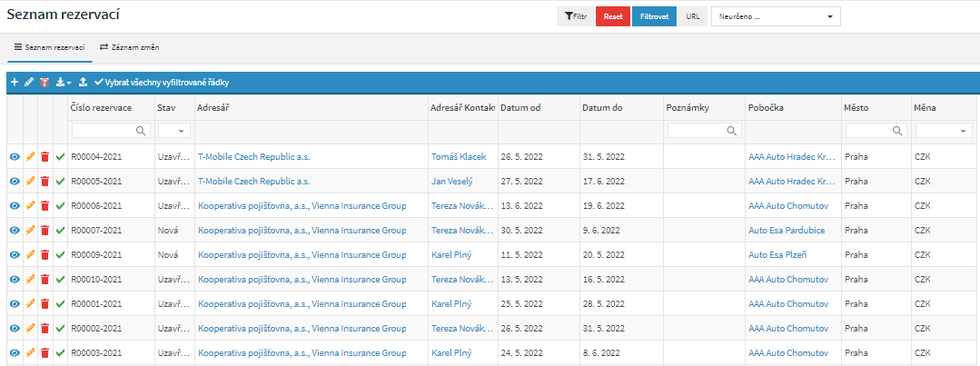This screenshot has width=980, height=366.
Task: Select the Seznam rezervací tab
Action: (50, 46)
